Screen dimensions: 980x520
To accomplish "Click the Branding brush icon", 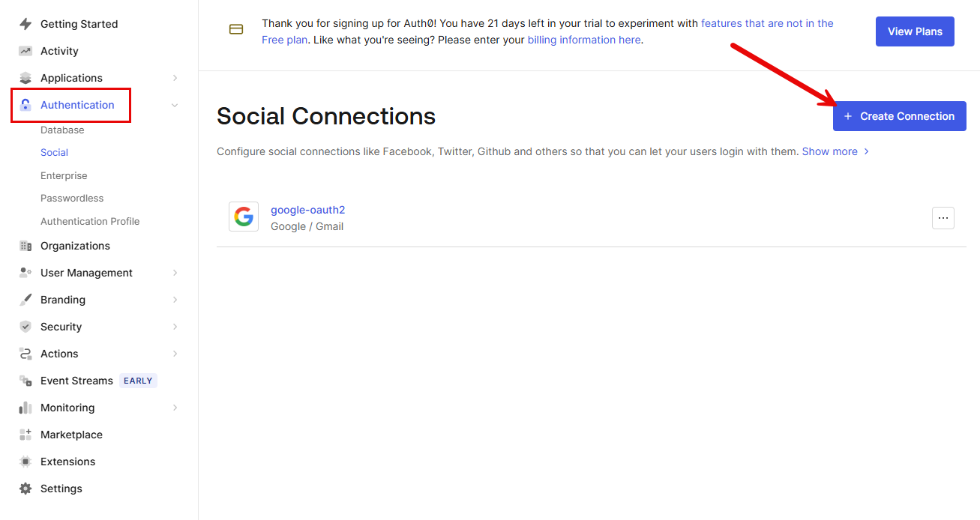I will tap(25, 300).
